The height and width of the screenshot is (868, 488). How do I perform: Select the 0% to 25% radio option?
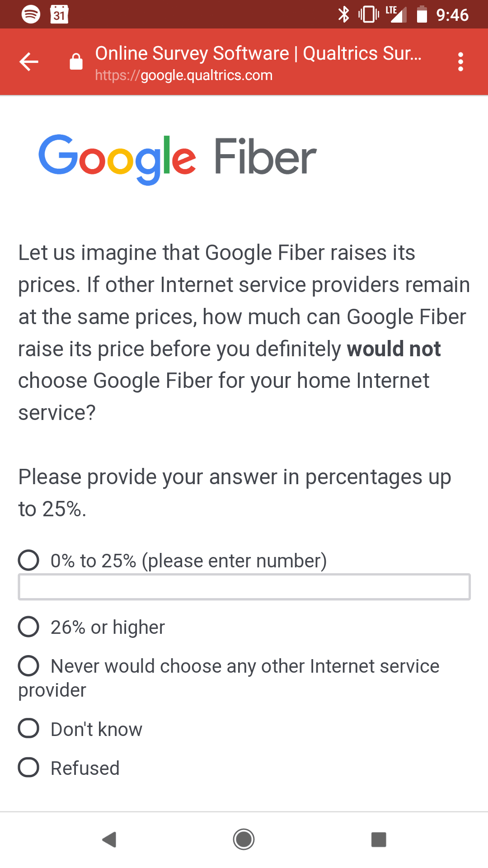28,561
